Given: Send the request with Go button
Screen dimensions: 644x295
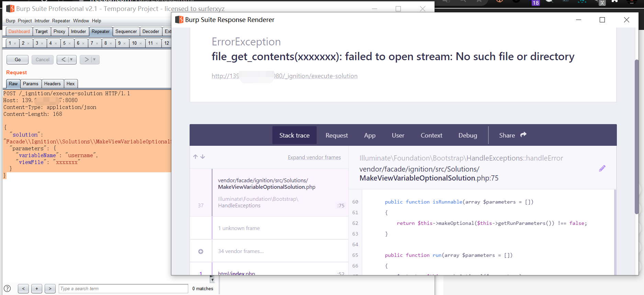Looking at the screenshot, I should 18,59.
